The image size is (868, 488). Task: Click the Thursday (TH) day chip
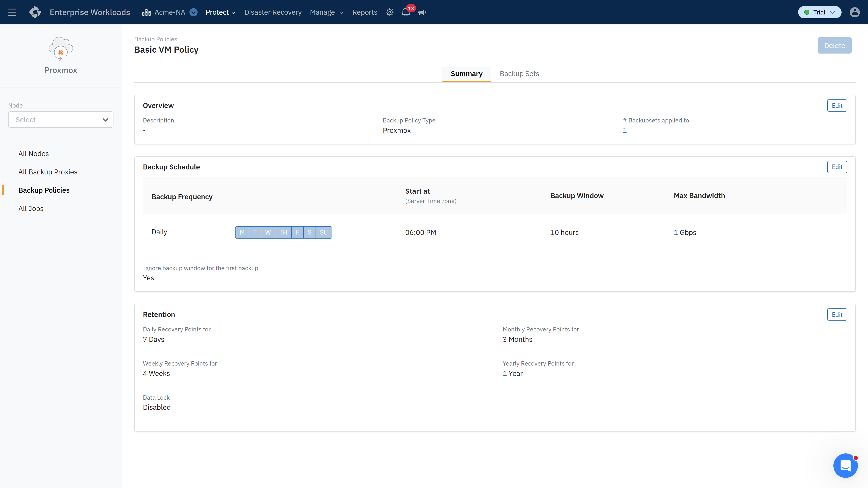(x=283, y=232)
